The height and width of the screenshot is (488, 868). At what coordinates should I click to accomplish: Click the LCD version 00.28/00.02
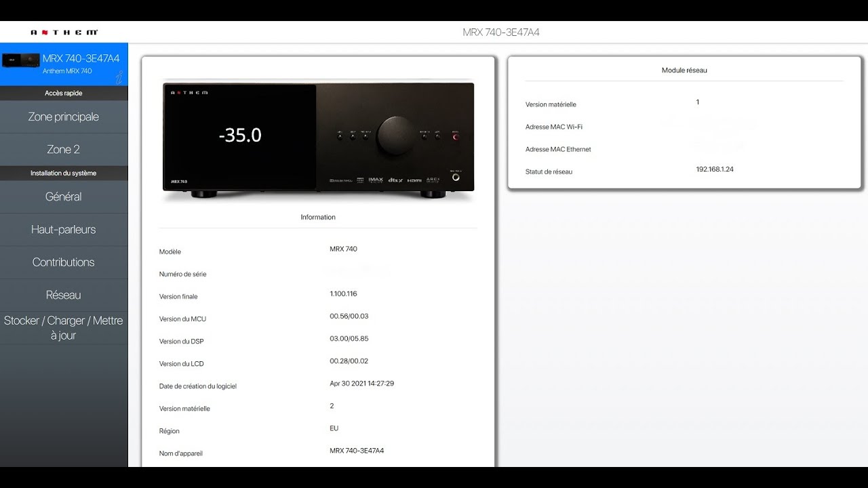pos(349,361)
